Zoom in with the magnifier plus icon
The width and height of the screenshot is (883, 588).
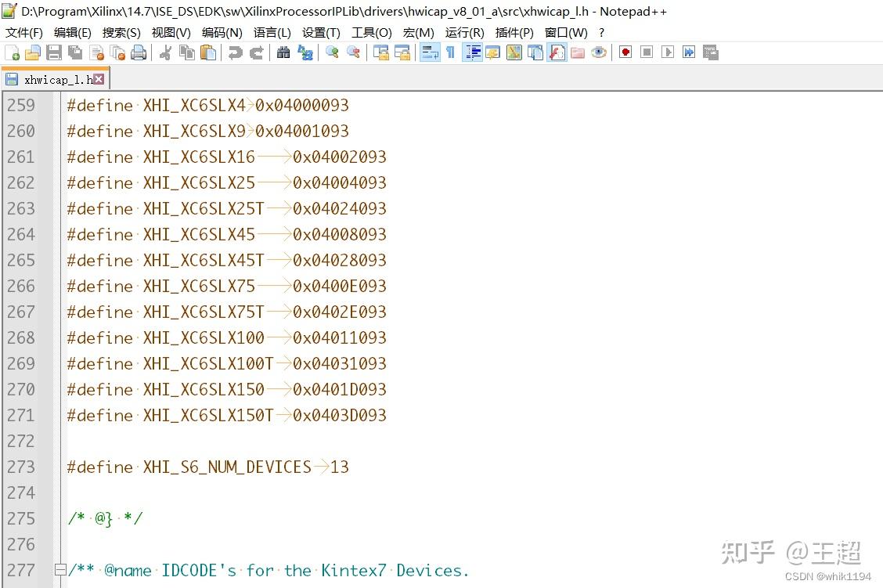(x=332, y=53)
